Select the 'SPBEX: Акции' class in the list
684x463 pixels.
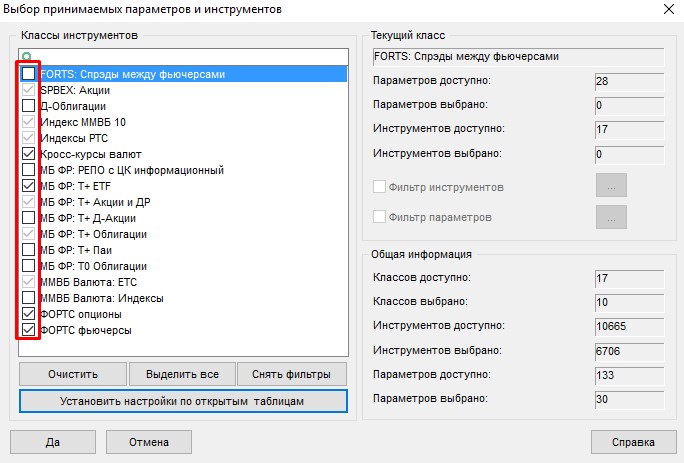[x=75, y=90]
